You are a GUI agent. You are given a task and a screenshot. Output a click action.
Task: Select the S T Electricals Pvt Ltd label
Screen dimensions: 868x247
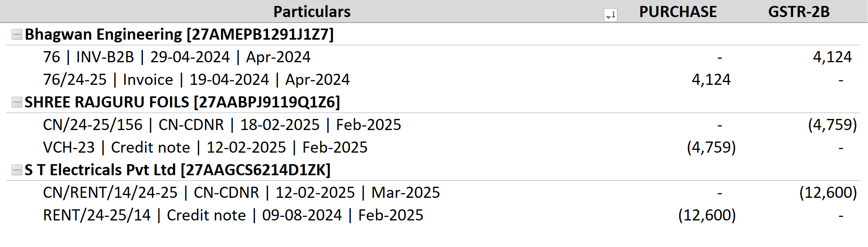[177, 170]
